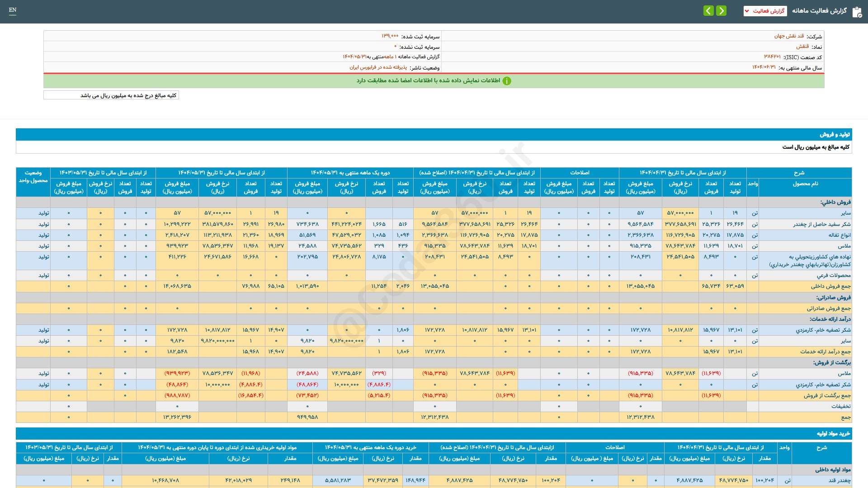This screenshot has height=488, width=868.
Task: Click total sales value ۱۳,۲۶۲,۳۹۶
Action: coord(177,417)
